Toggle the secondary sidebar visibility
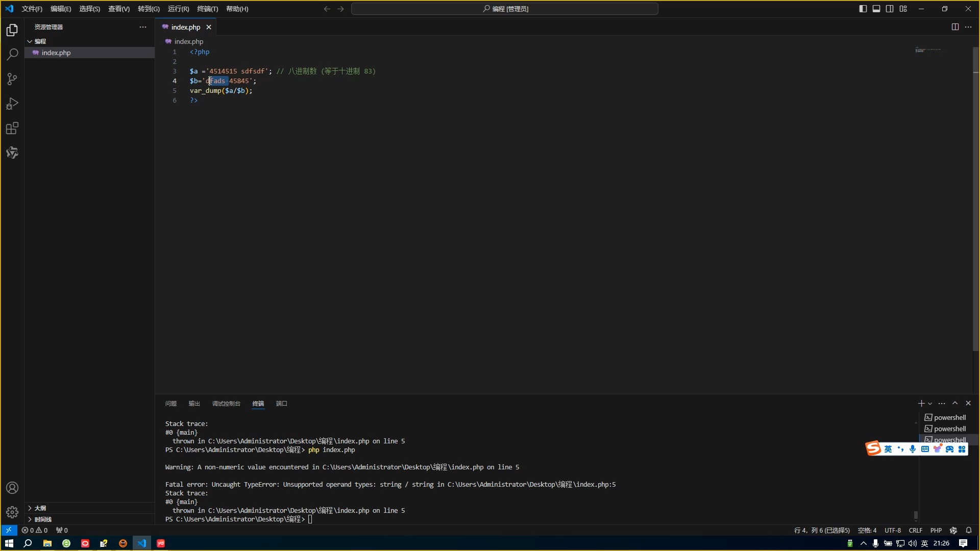Viewport: 980px width, 551px height. click(x=890, y=9)
